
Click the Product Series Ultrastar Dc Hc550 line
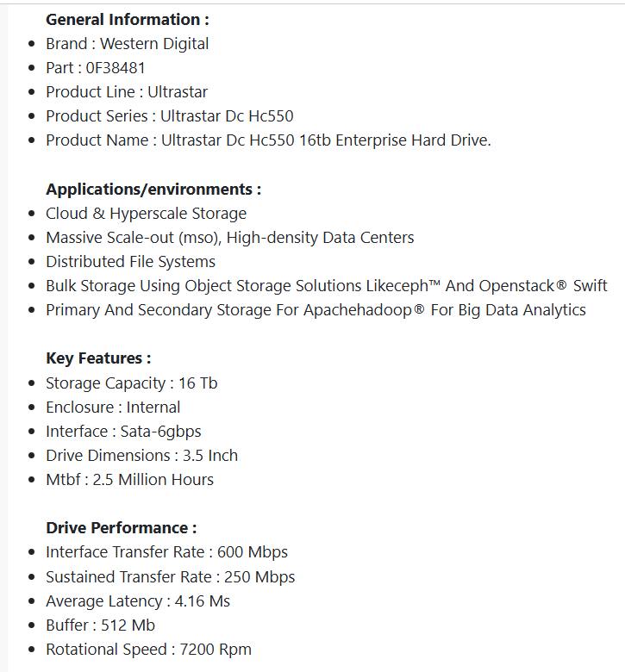coord(169,115)
